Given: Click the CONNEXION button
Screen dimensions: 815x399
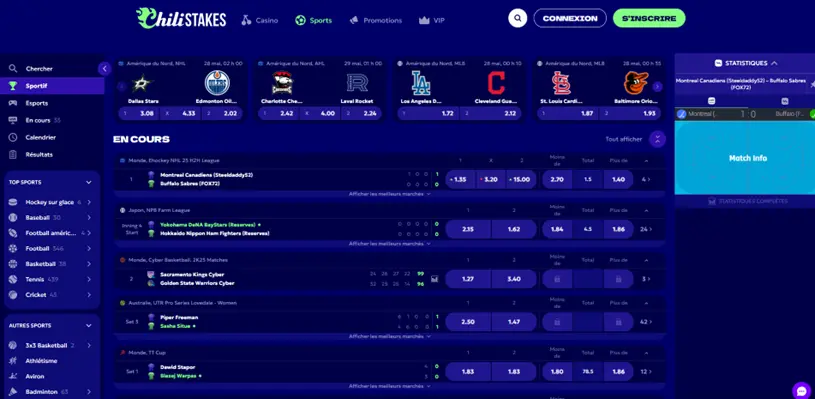Looking at the screenshot, I should coord(570,18).
